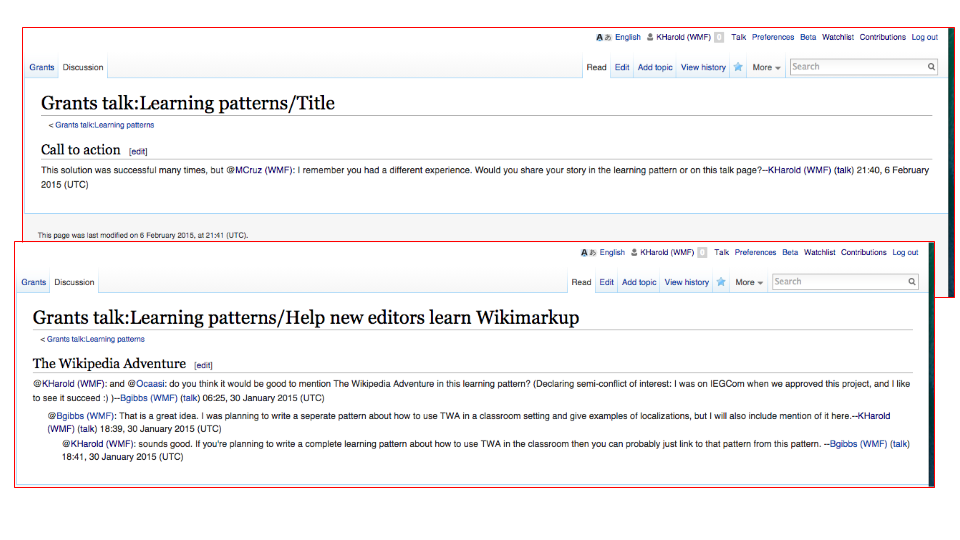This screenshot has height=540, width=960.
Task: Click edit next to The Wikipedia Adventure heading
Action: point(203,365)
